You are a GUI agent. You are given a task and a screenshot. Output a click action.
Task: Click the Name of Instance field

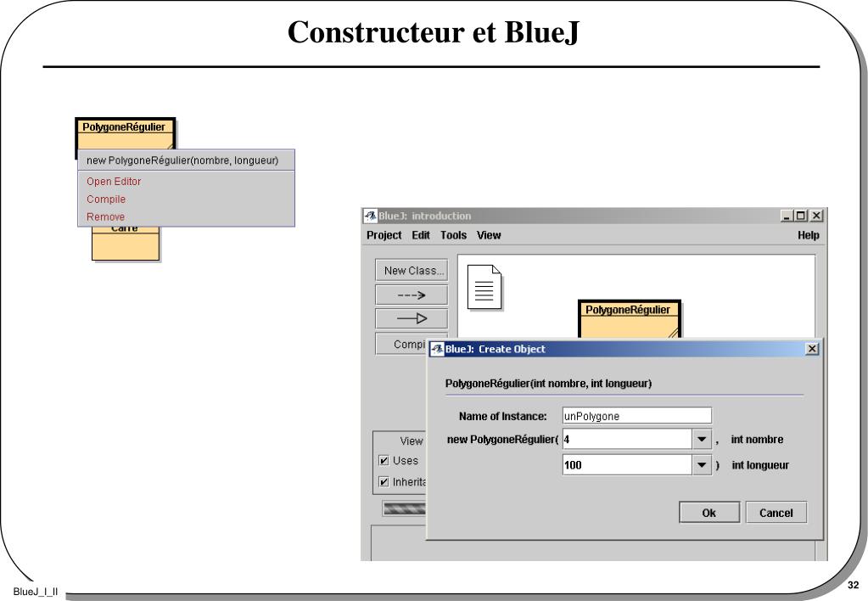[636, 416]
